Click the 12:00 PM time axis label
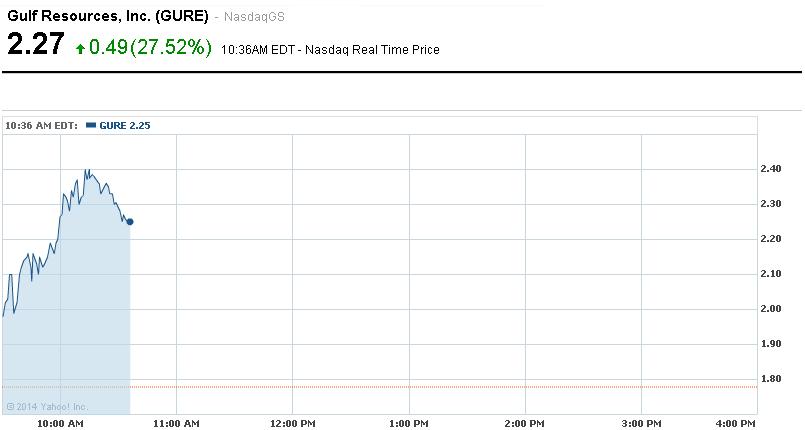The image size is (805, 430). (x=292, y=423)
